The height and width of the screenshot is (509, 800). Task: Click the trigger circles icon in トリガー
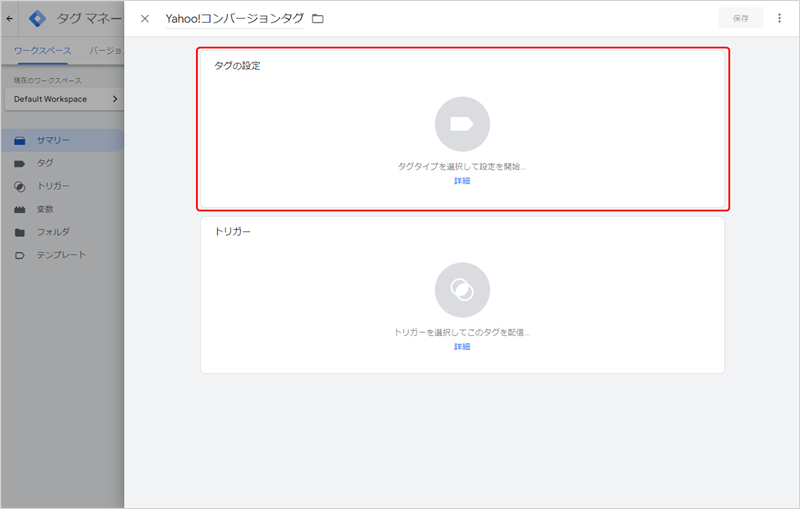[462, 290]
